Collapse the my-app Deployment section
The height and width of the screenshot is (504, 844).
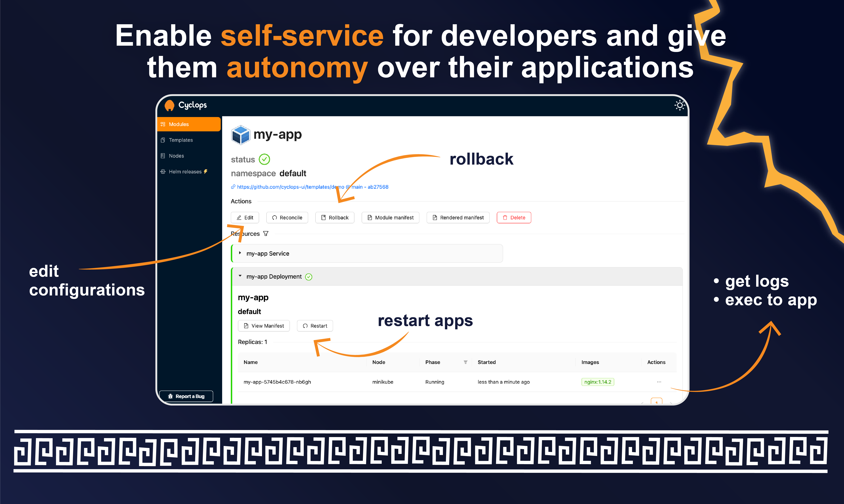pyautogui.click(x=240, y=276)
